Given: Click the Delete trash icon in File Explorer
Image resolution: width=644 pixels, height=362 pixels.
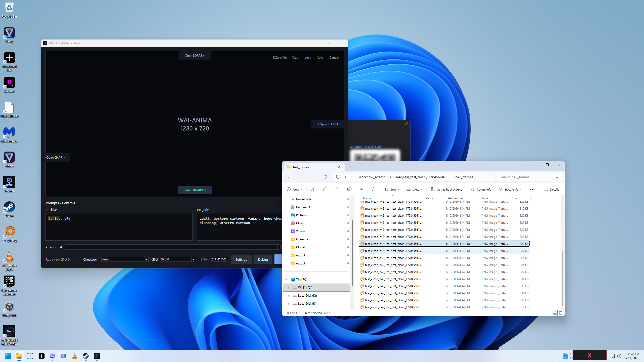Looking at the screenshot, I should point(373,189).
